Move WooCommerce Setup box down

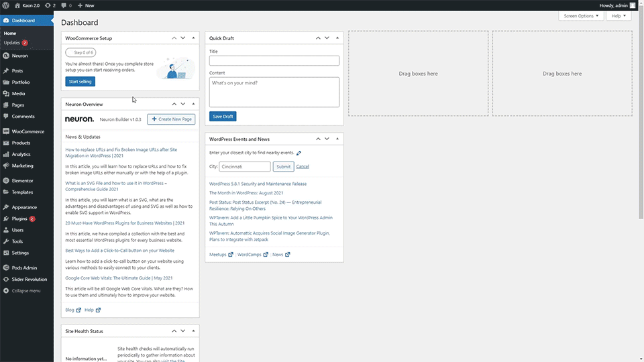click(183, 38)
